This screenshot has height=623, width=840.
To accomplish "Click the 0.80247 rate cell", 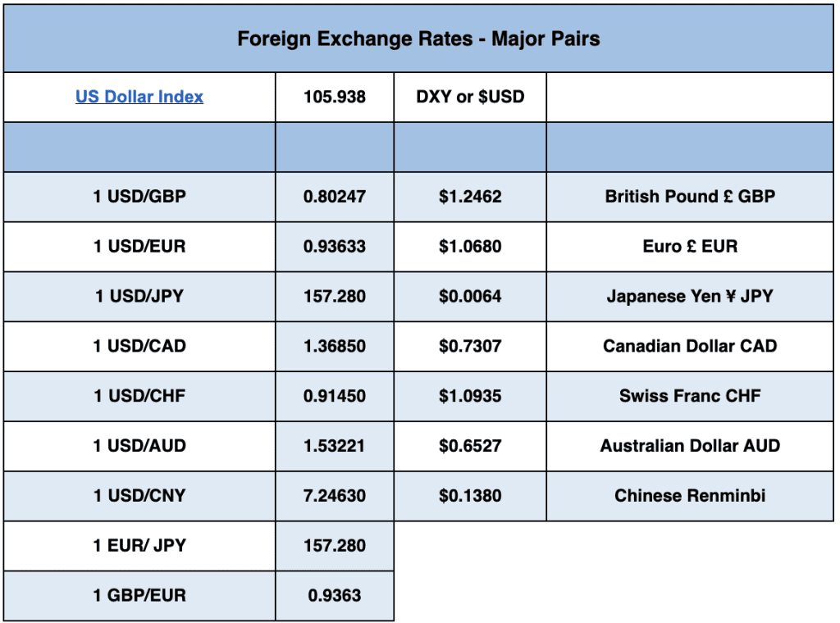I will click(x=335, y=197).
